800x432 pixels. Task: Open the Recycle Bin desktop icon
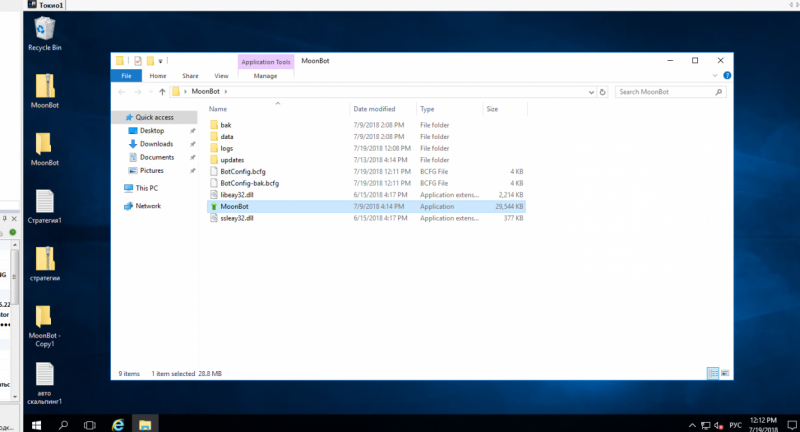[x=44, y=34]
